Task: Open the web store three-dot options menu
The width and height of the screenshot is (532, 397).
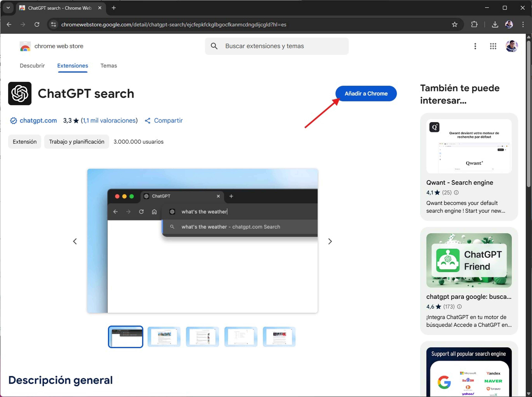Action: [475, 46]
